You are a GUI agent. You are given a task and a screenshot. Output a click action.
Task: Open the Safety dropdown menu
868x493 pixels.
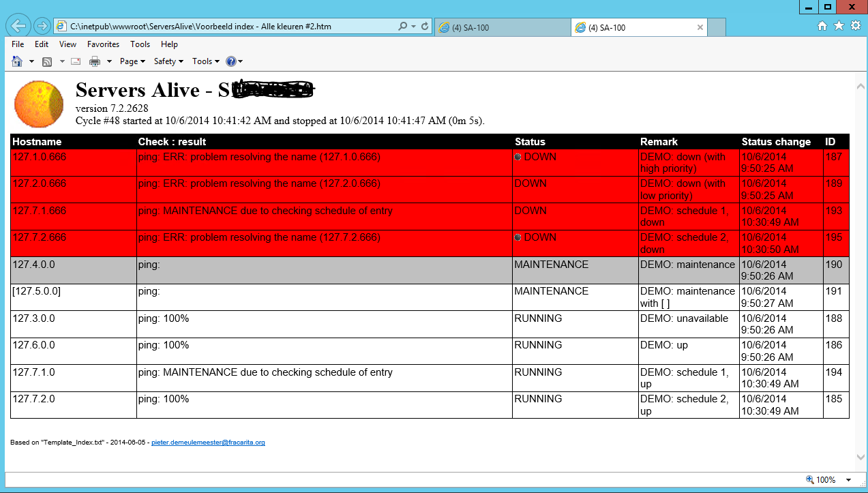168,61
